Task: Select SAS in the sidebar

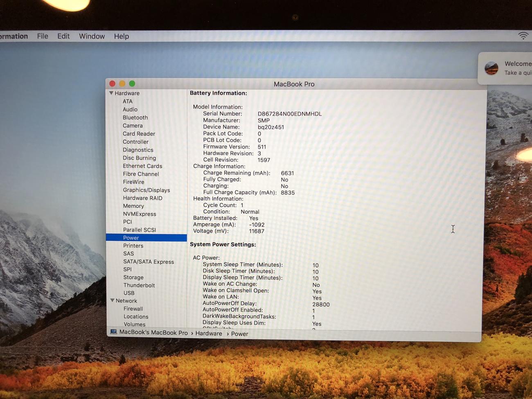Action: pyautogui.click(x=128, y=254)
